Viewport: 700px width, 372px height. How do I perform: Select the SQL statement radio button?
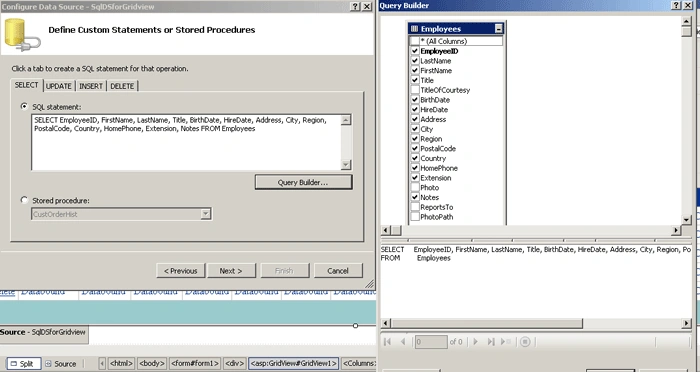pyautogui.click(x=24, y=106)
